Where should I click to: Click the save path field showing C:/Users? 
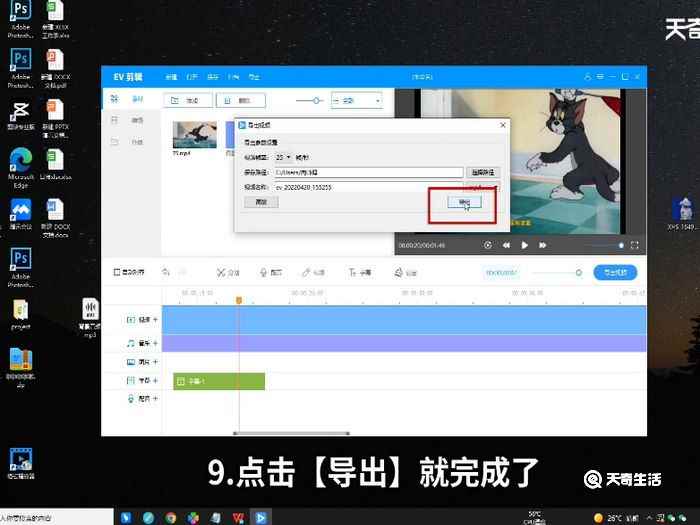tap(369, 172)
